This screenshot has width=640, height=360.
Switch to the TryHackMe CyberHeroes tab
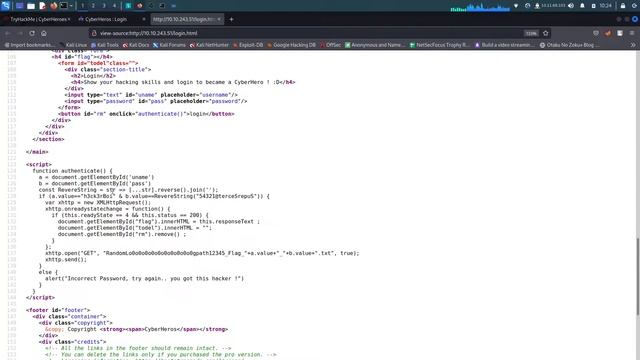pyautogui.click(x=37, y=19)
